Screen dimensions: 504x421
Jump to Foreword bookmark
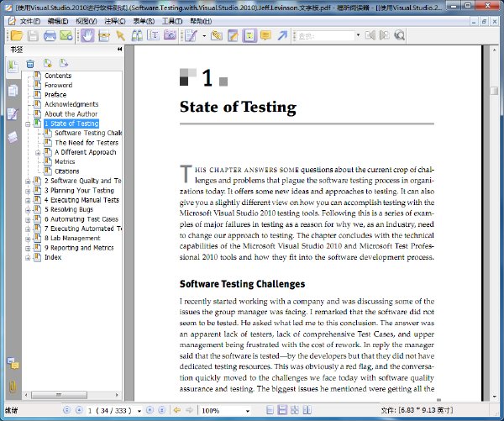pyautogui.click(x=58, y=85)
